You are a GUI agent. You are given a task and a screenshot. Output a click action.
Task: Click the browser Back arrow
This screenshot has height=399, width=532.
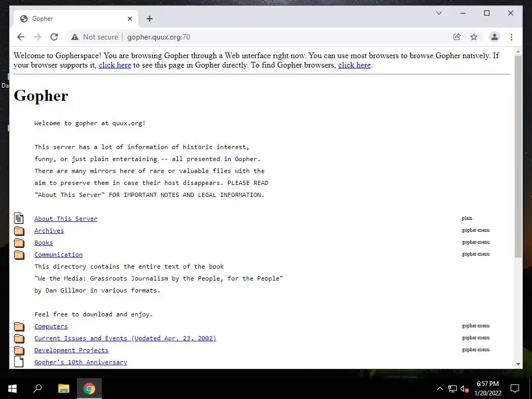pyautogui.click(x=21, y=37)
